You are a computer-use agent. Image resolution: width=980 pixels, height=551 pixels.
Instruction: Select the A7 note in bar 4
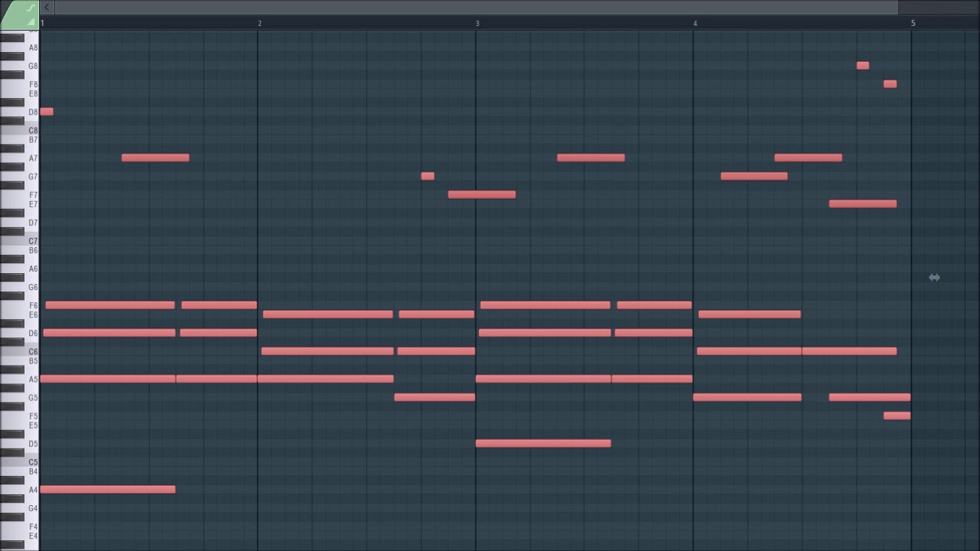click(x=808, y=158)
